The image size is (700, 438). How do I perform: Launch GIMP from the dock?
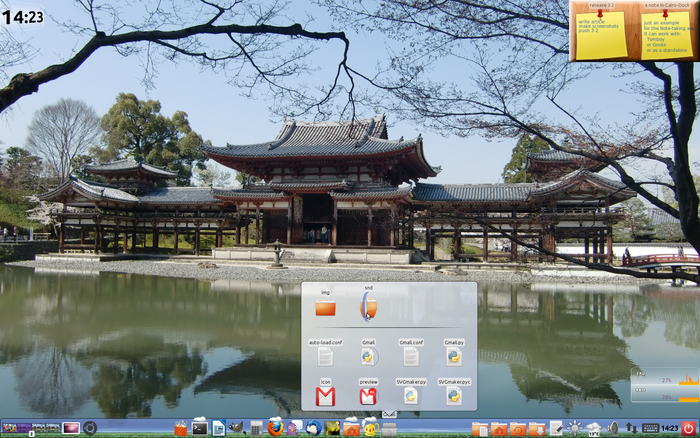[x=235, y=427]
